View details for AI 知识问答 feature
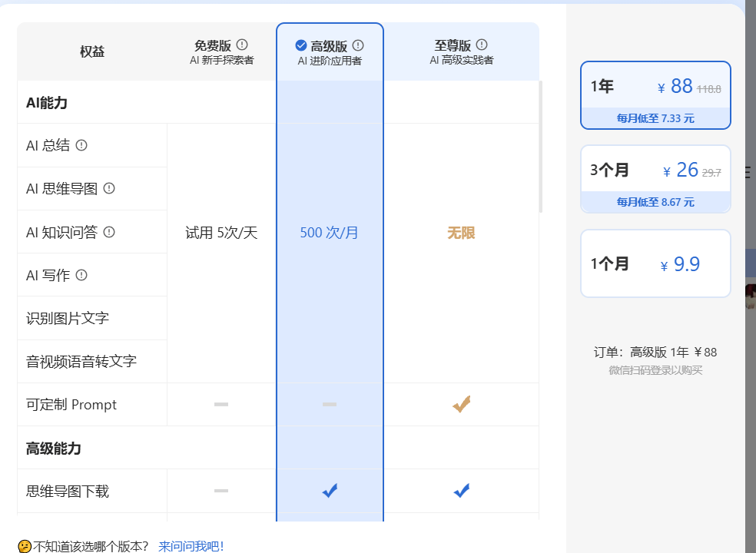This screenshot has width=756, height=553. point(109,232)
